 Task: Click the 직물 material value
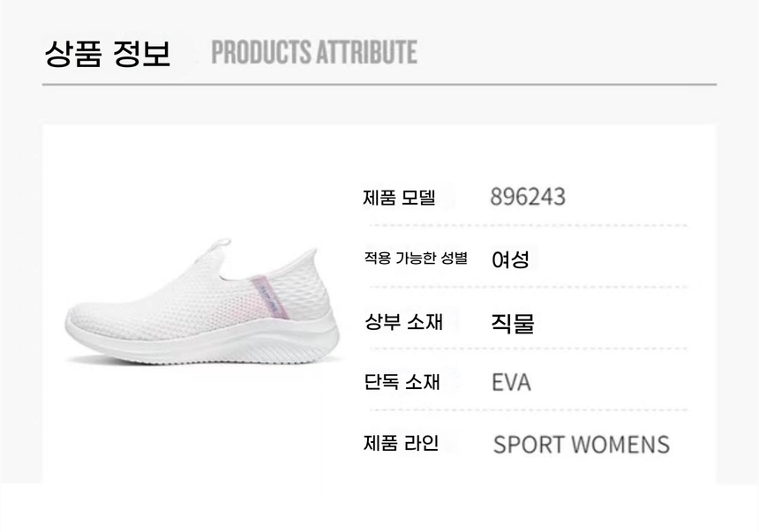[513, 322]
